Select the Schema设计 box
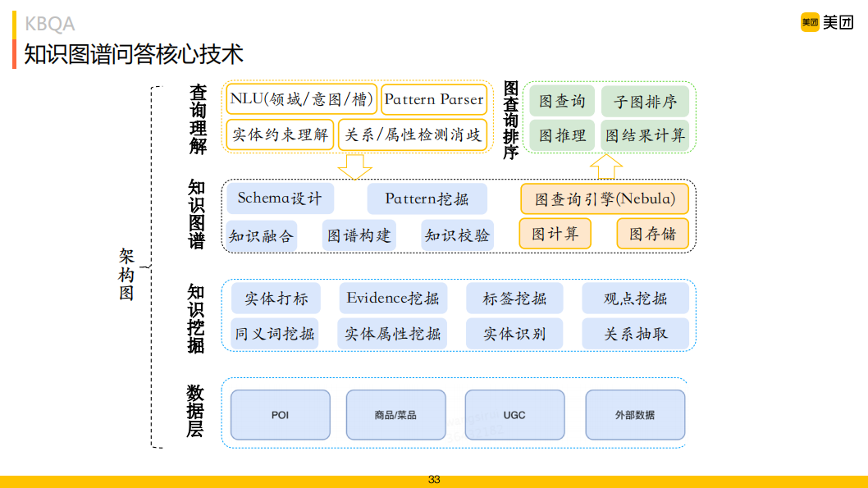 pos(280,198)
